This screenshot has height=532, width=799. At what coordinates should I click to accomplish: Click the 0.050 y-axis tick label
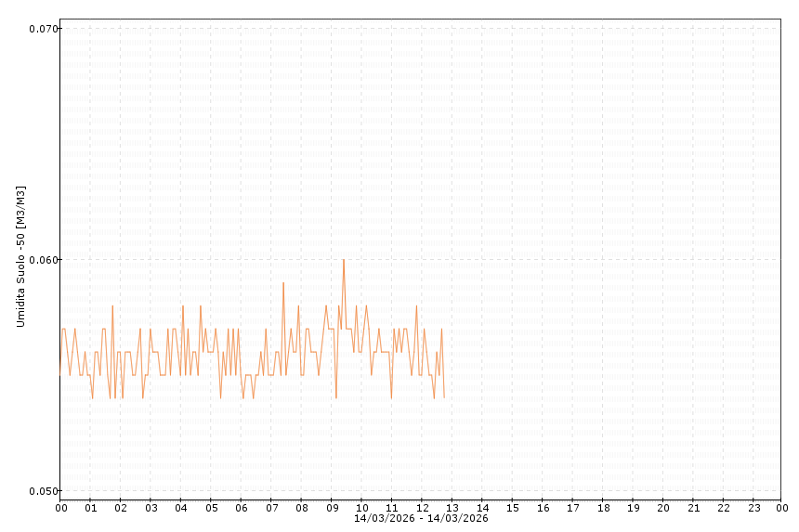click(x=43, y=491)
